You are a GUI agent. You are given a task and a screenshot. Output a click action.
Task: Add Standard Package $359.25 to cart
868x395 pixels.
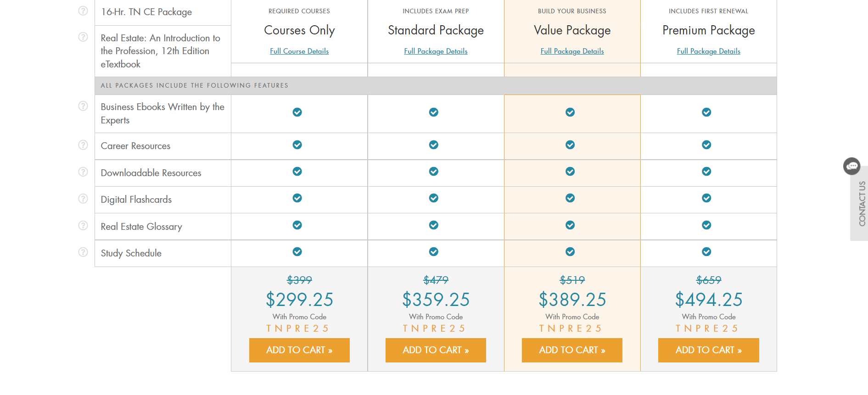pyautogui.click(x=436, y=350)
